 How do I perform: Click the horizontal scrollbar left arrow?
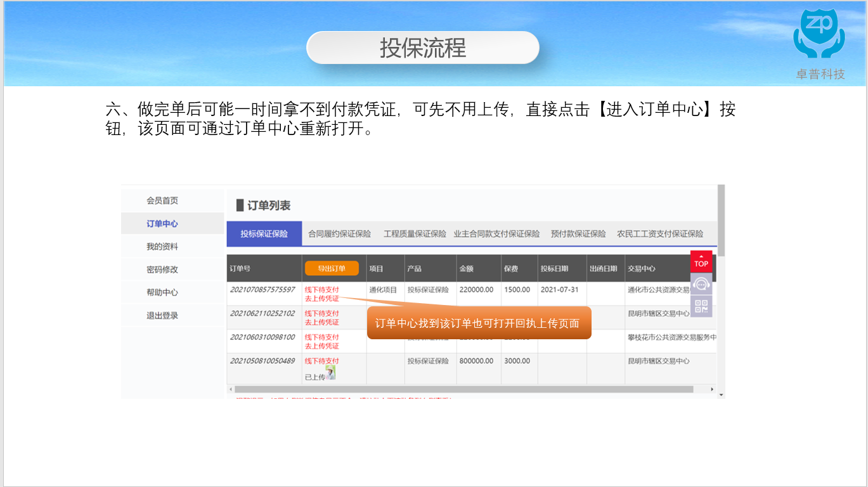(231, 389)
